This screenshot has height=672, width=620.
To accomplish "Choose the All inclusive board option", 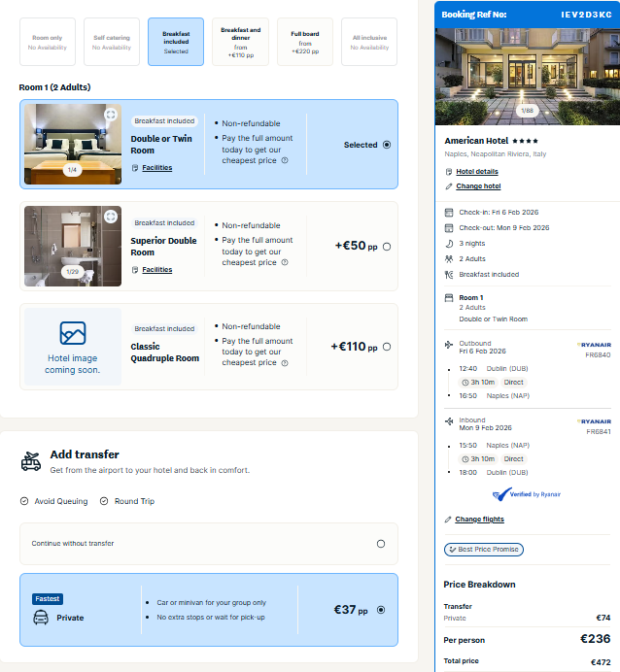I will coord(369,42).
